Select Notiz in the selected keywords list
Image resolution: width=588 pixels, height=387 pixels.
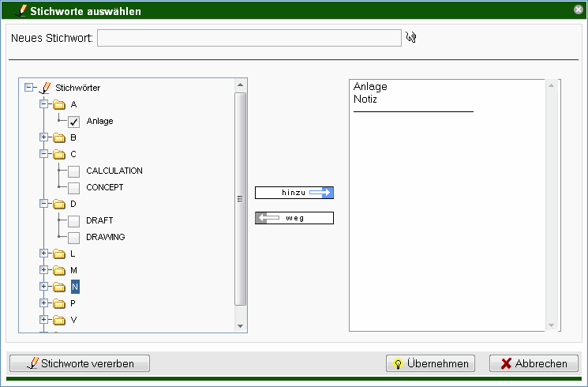tap(365, 99)
